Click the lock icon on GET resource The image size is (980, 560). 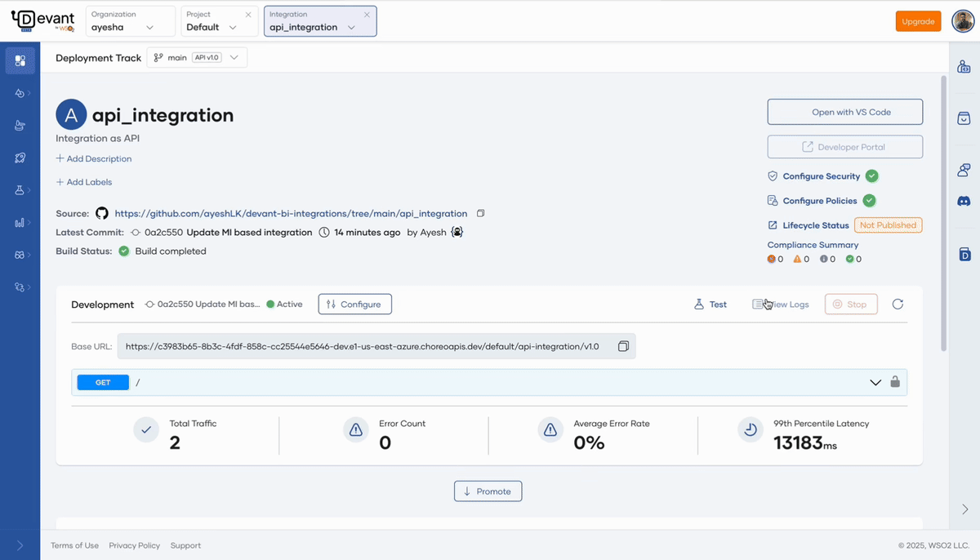(895, 382)
